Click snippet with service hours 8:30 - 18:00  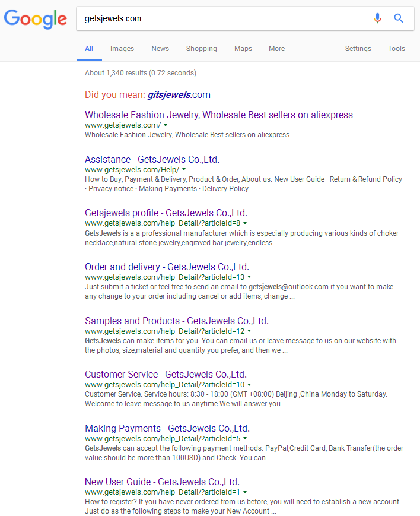[236, 399]
